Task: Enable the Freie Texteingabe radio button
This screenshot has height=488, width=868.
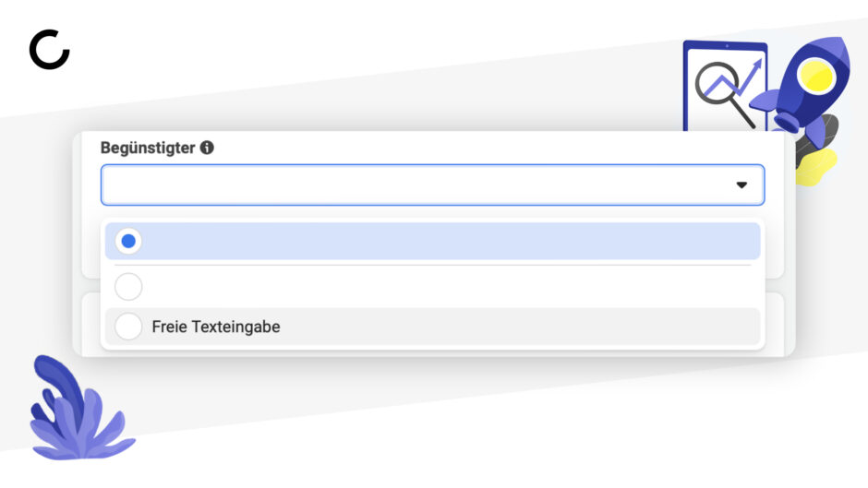Action: coord(128,327)
